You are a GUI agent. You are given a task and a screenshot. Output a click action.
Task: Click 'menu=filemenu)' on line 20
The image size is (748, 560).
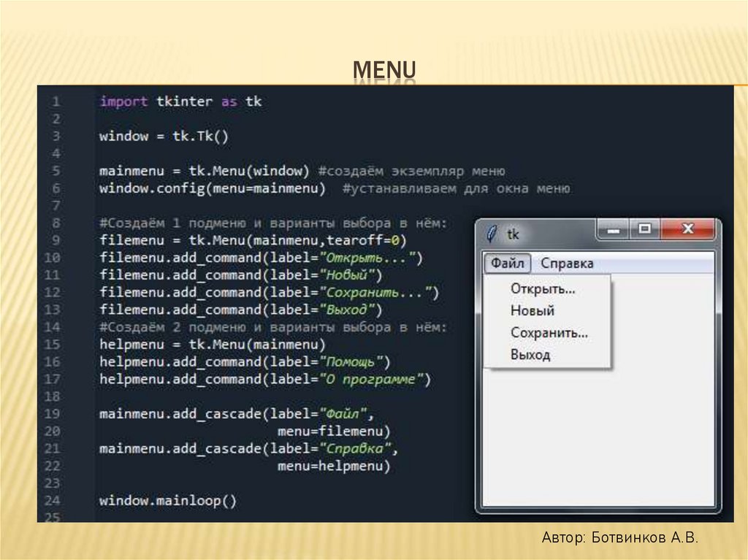(x=334, y=431)
